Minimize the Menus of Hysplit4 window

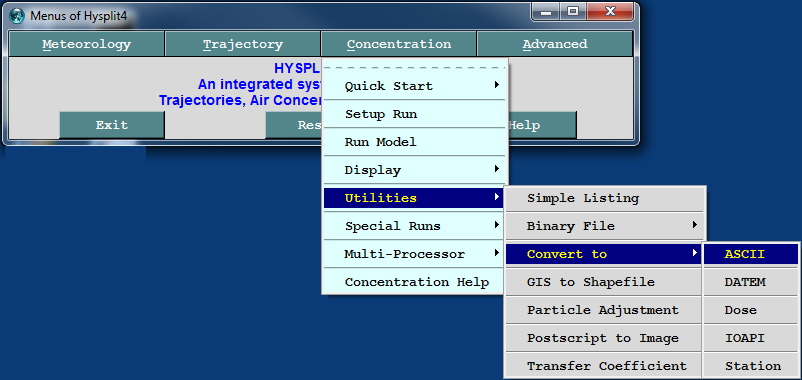tap(546, 12)
